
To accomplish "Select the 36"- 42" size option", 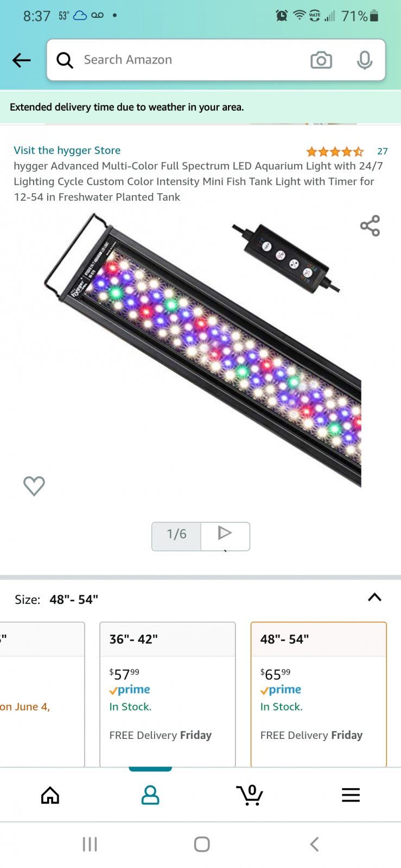I will (168, 694).
